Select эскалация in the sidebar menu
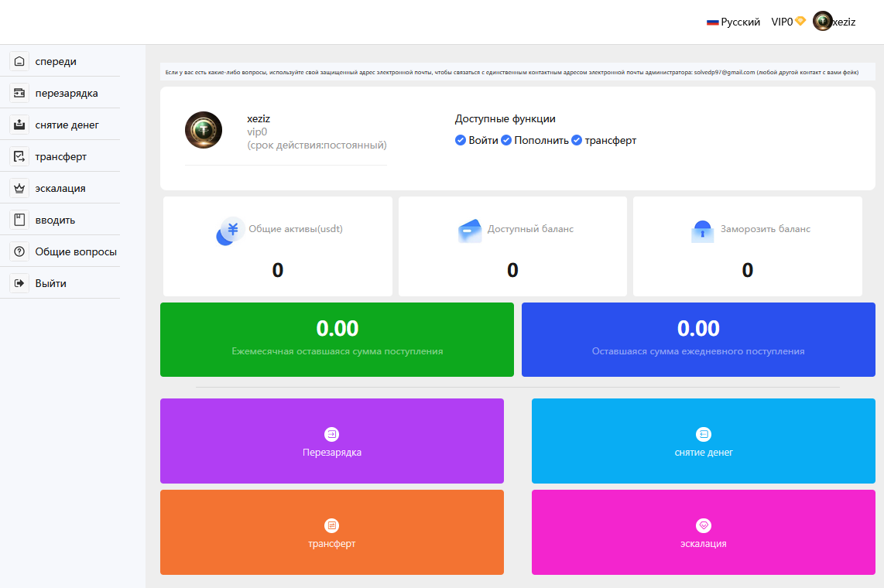The height and width of the screenshot is (588, 884). coord(60,189)
